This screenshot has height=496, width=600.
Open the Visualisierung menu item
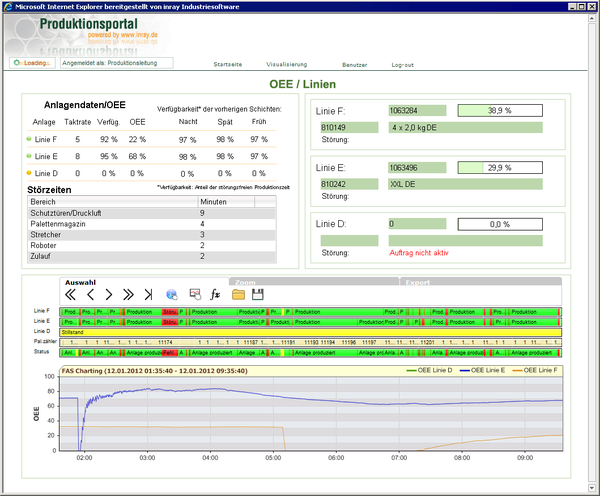click(287, 65)
